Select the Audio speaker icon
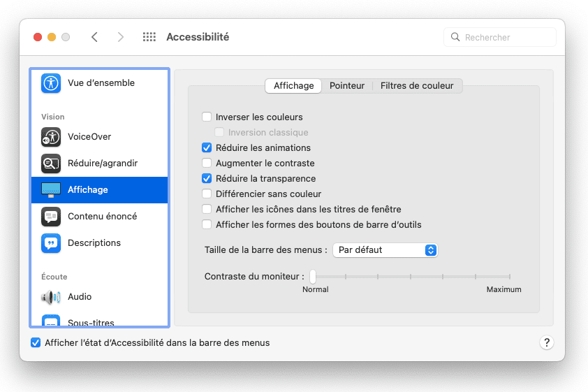The width and height of the screenshot is (588, 392). (51, 297)
